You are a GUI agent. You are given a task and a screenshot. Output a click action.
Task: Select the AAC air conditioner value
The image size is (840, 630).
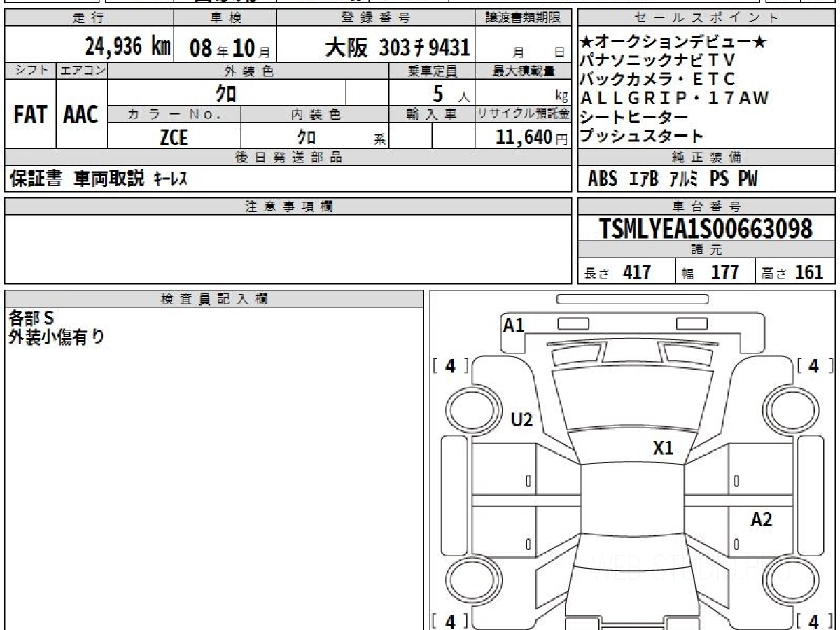click(81, 114)
